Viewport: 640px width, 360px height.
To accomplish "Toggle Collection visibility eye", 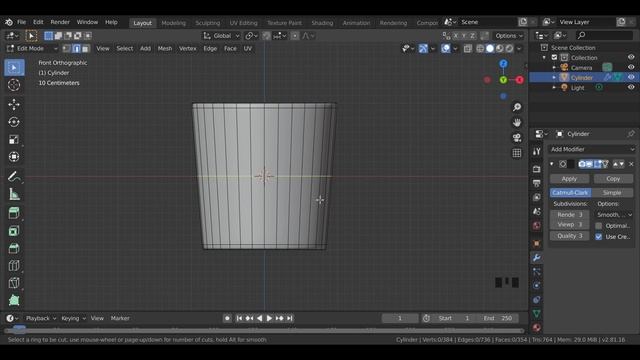I will coord(631,57).
